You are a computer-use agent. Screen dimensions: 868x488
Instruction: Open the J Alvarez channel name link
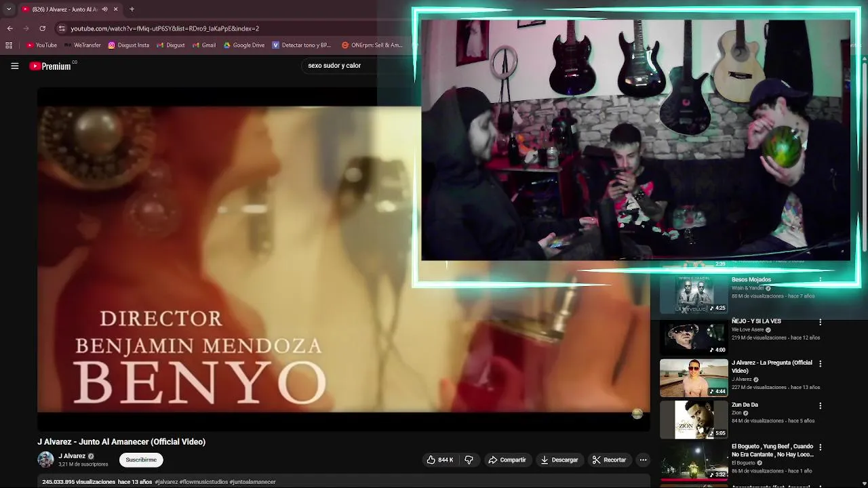point(72,456)
